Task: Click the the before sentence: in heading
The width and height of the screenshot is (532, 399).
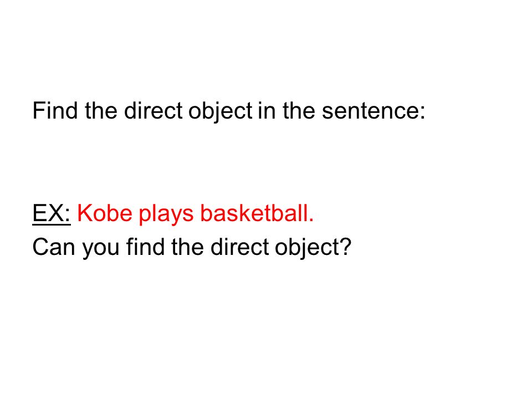Action: (299, 111)
